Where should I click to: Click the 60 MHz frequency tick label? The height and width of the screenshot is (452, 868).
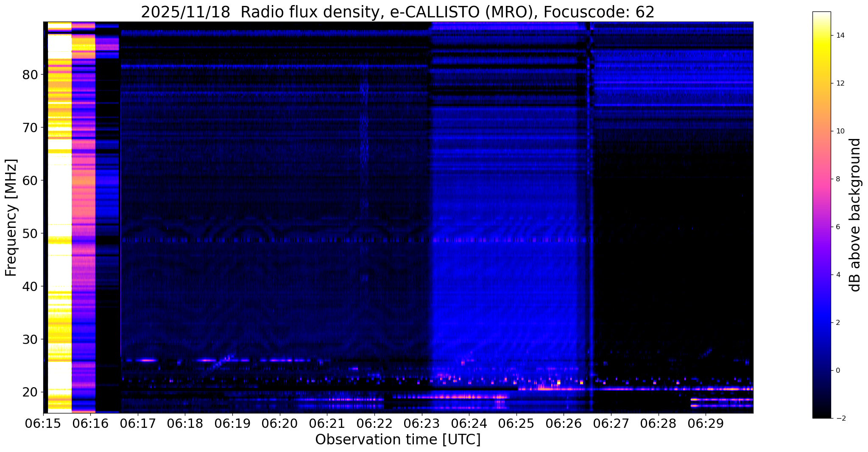point(30,180)
